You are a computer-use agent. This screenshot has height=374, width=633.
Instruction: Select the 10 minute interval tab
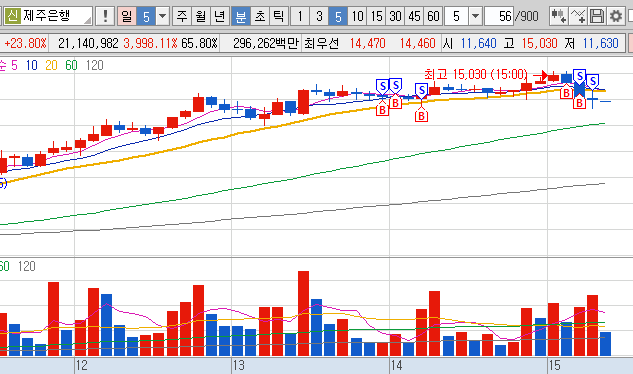[x=357, y=16]
